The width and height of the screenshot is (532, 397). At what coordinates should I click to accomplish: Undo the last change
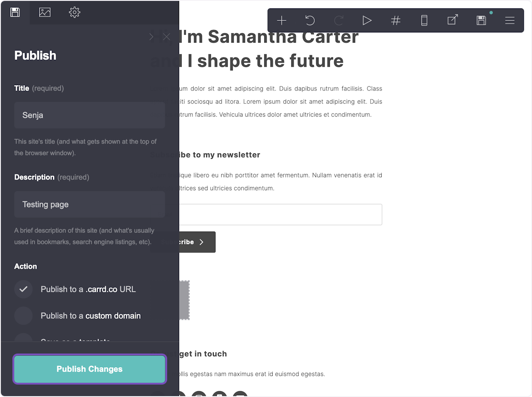(310, 20)
